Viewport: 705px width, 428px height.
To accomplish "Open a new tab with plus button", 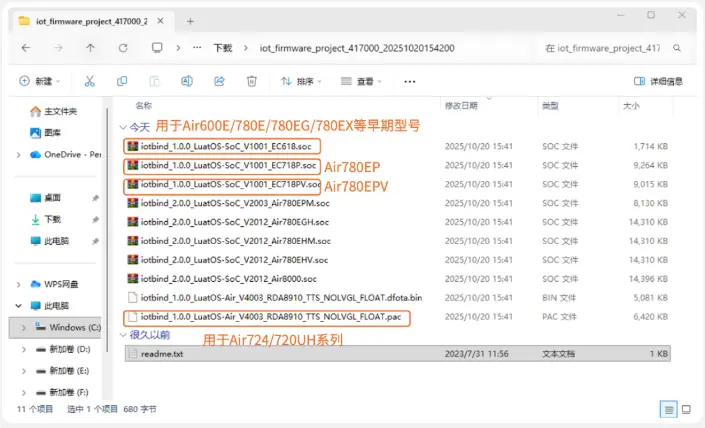I will 190,21.
